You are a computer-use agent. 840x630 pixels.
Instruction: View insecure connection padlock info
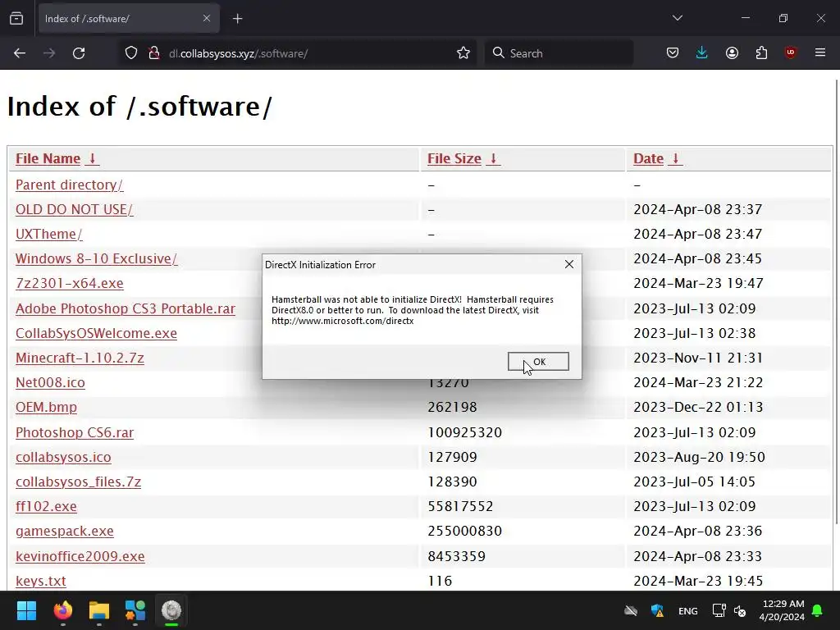pyautogui.click(x=154, y=53)
